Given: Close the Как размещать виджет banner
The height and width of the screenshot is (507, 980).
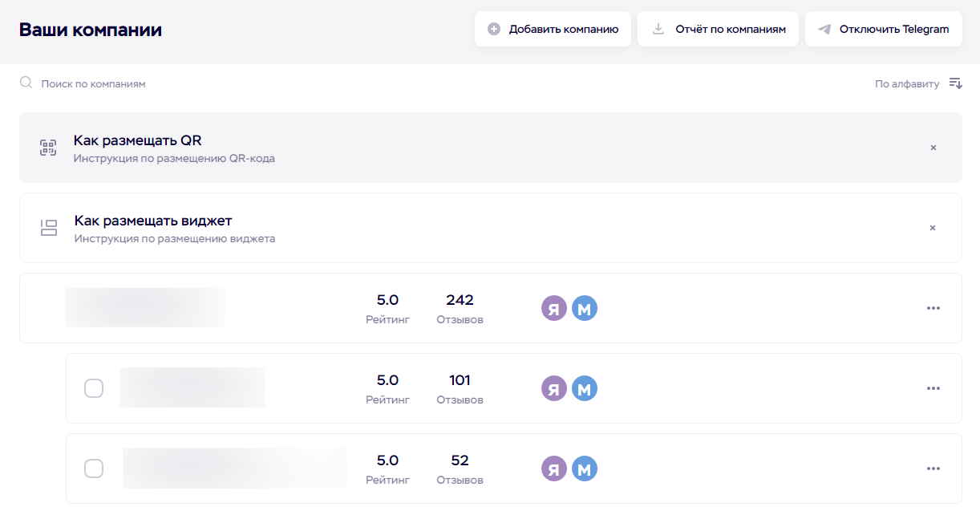Looking at the screenshot, I should click(x=933, y=228).
